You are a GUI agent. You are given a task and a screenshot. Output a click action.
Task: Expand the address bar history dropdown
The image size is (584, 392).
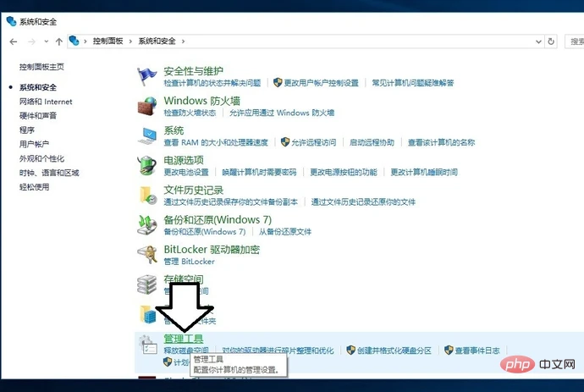point(538,41)
